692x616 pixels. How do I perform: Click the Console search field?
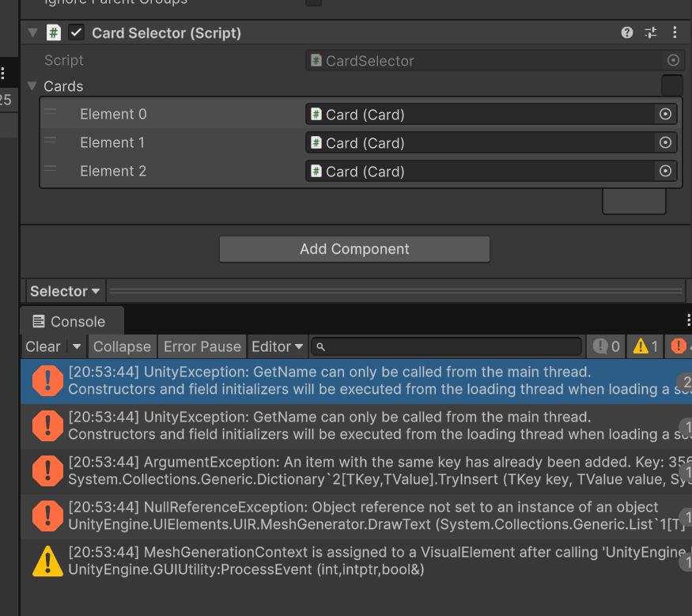(451, 346)
